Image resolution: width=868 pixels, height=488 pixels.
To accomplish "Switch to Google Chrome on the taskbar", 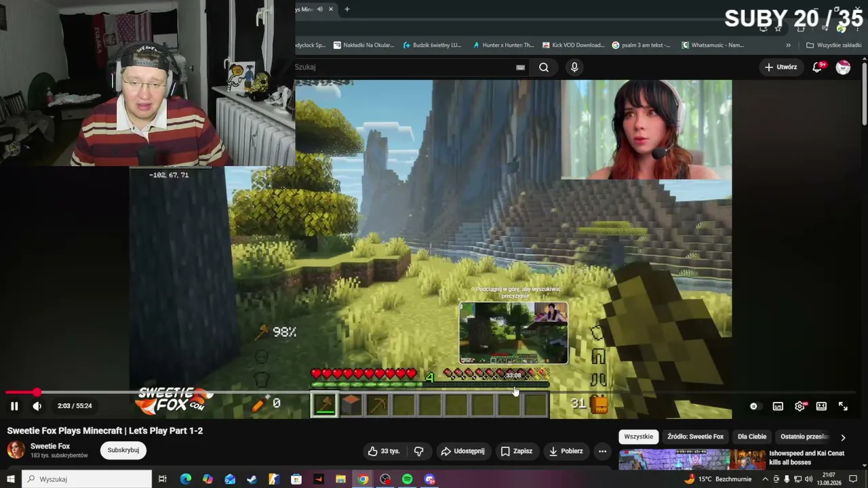I will (363, 479).
